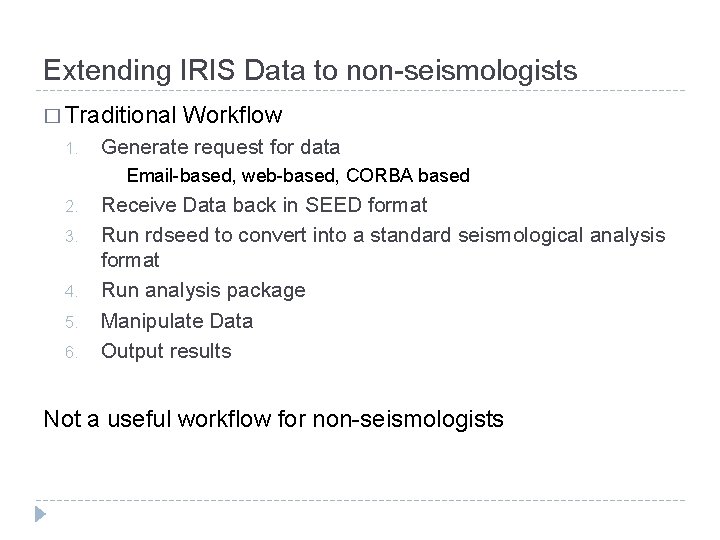Click list number 2

[71, 207]
